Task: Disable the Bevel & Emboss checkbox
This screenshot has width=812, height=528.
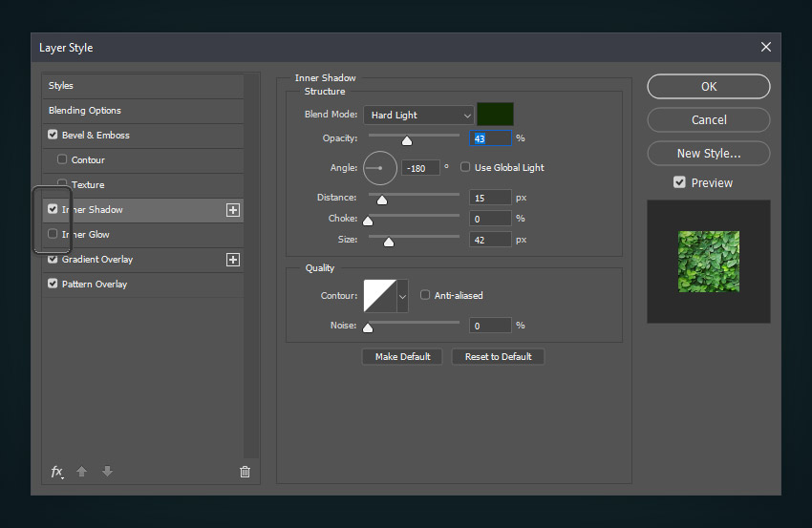Action: pyautogui.click(x=53, y=136)
